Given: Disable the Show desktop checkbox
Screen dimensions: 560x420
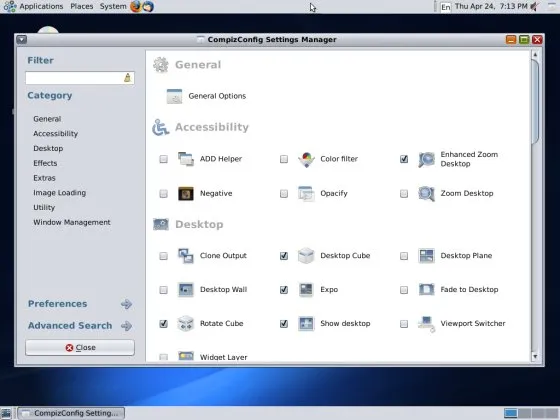Looking at the screenshot, I should pos(284,324).
